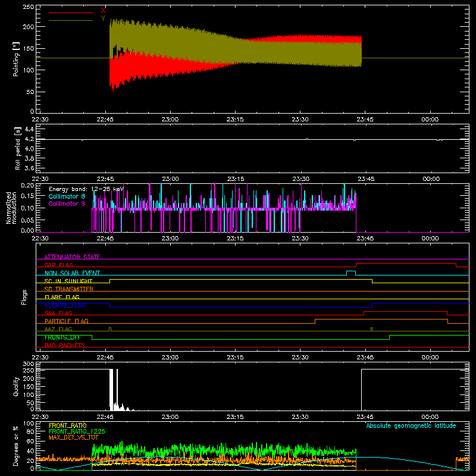Select the ATTENUATOR_STATE flag label
The height and width of the screenshot is (476, 476).
(72, 257)
